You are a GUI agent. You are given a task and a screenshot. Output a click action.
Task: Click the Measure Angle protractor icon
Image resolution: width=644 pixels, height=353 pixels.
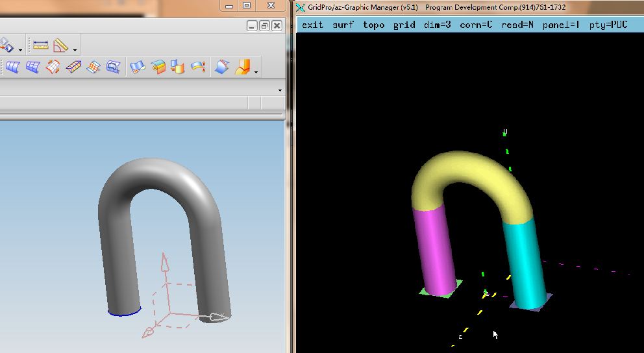tap(61, 45)
